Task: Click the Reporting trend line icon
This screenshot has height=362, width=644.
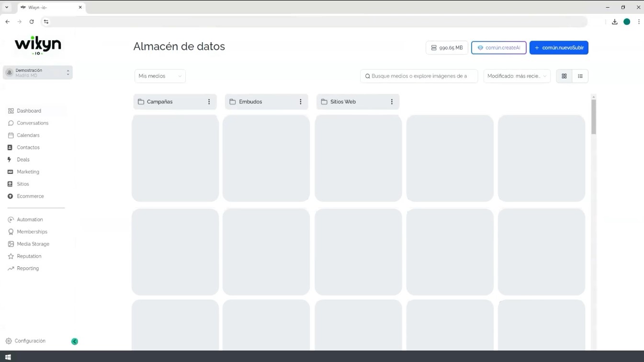Action: tap(11, 268)
